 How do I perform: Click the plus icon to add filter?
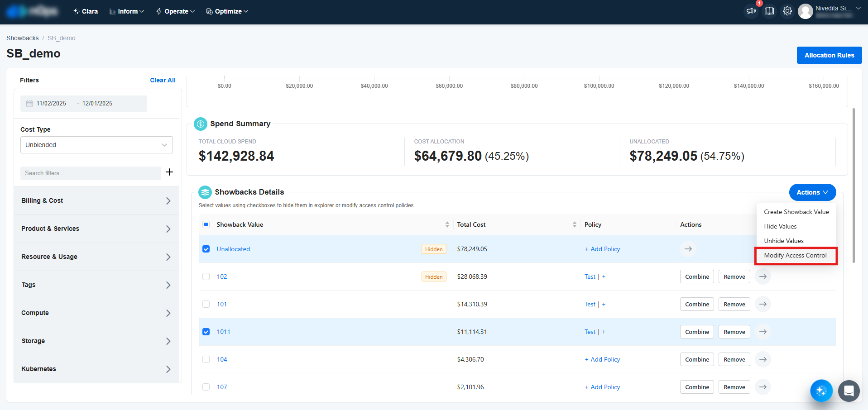pyautogui.click(x=169, y=172)
